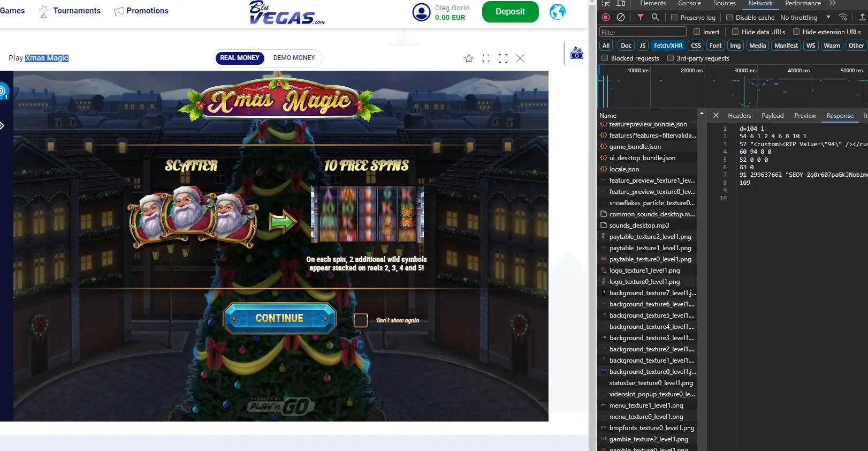Image resolution: width=868 pixels, height=451 pixels.
Task: Open Tournaments link
Action: tap(77, 11)
